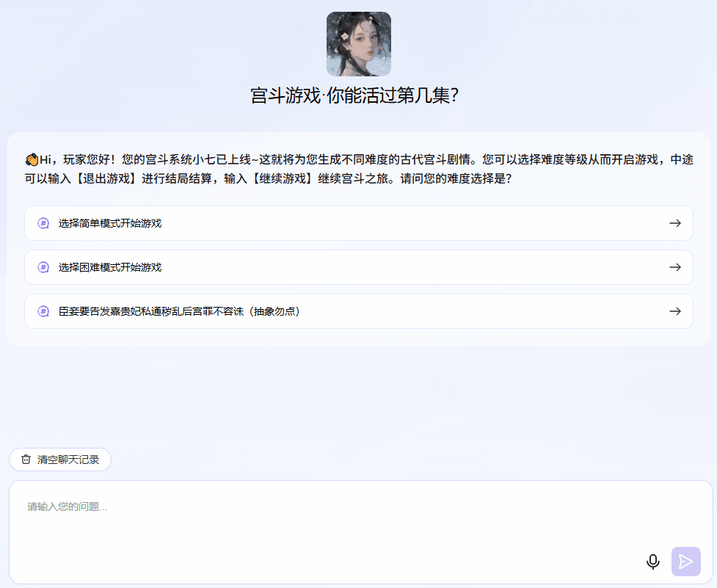The height and width of the screenshot is (588, 717).
Task: Click the chat icon beside 选择困难模式开始游戏
Action: (x=43, y=267)
